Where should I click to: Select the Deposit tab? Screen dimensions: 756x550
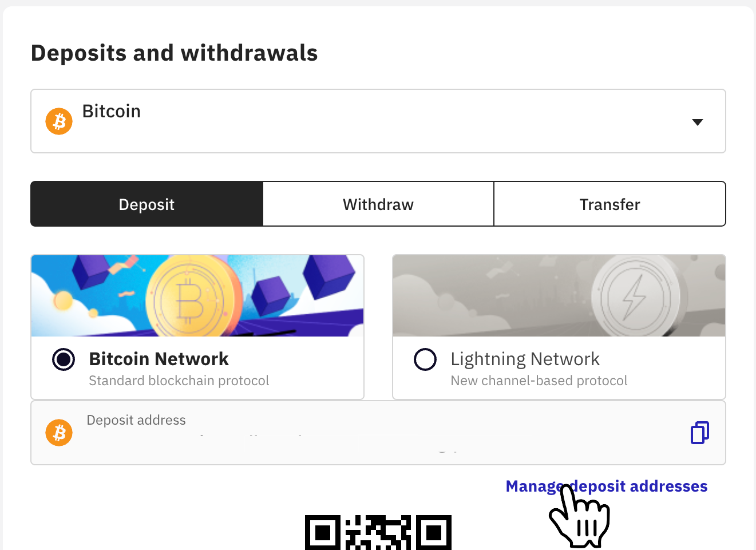147,204
